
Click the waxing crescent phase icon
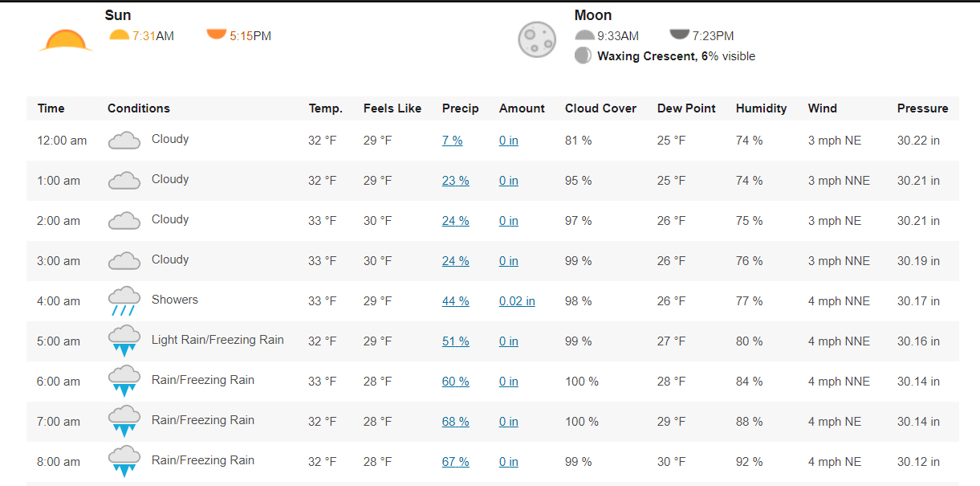pos(584,56)
